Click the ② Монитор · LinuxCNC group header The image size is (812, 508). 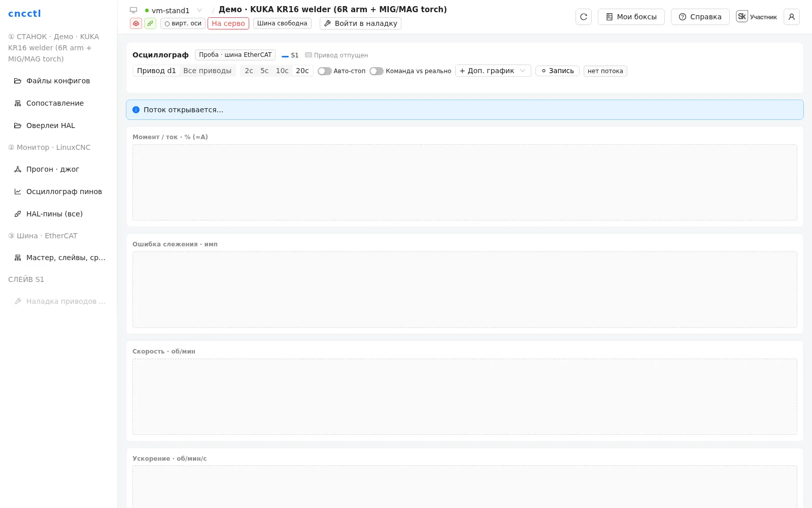coord(49,147)
